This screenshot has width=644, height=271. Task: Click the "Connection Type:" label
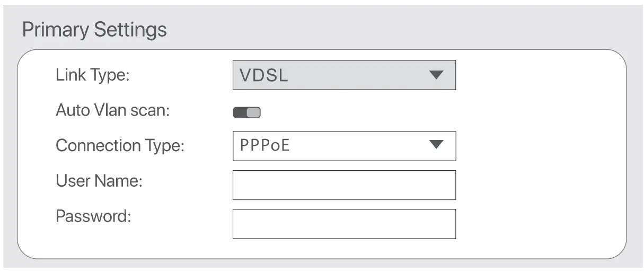tap(120, 145)
